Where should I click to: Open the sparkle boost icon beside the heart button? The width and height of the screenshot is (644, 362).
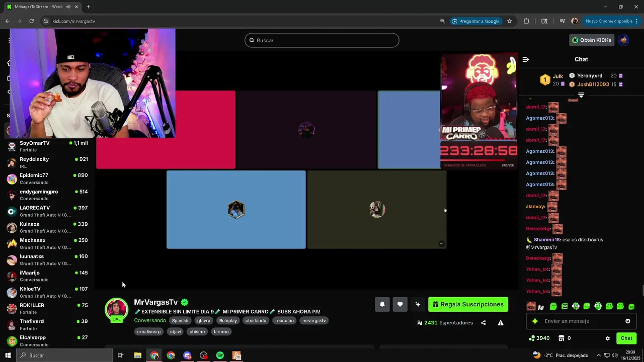pyautogui.click(x=418, y=304)
